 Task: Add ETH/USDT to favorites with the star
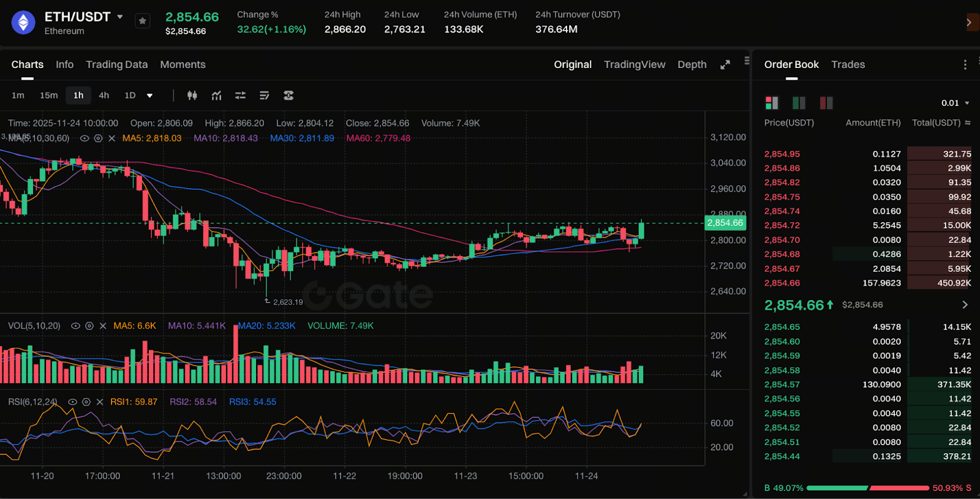pos(143,21)
